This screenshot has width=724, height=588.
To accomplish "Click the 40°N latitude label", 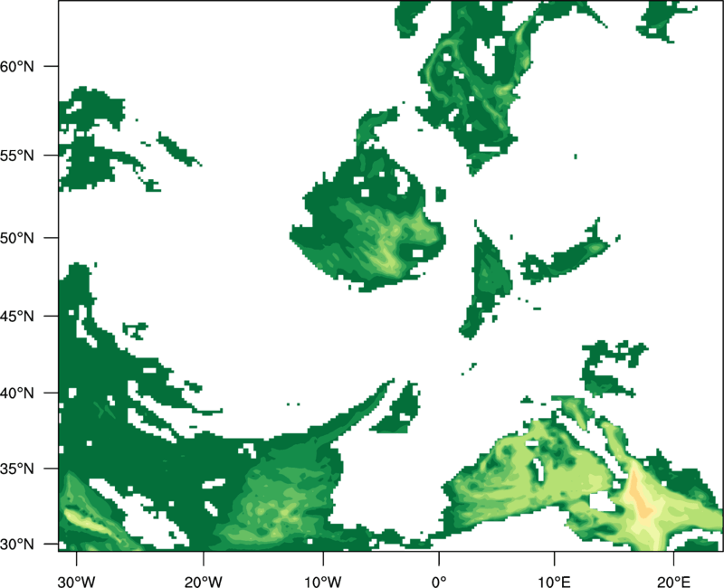I will [x=17, y=394].
